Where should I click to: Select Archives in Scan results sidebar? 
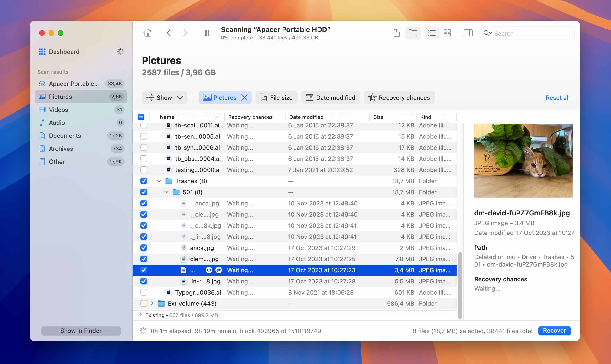(61, 149)
